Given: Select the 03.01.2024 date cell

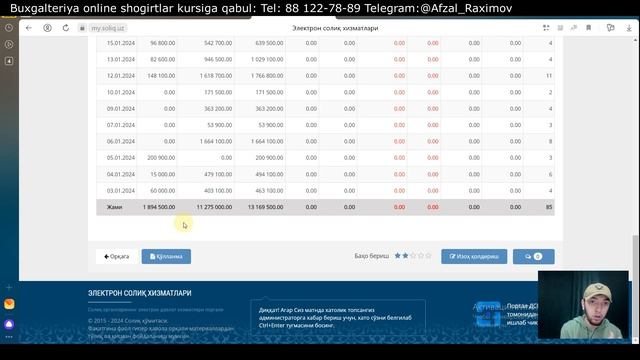Looking at the screenshot, I should coord(120,191).
